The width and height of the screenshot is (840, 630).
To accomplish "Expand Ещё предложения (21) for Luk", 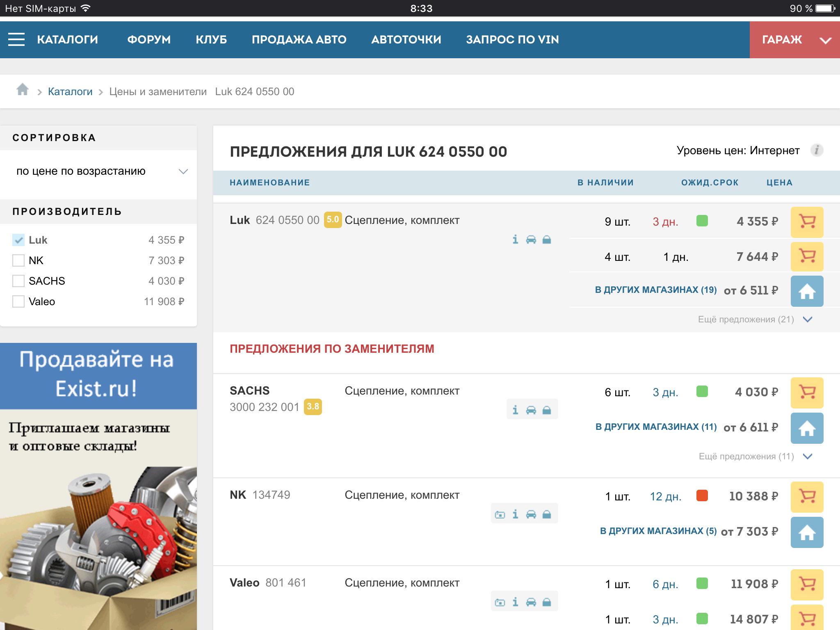I will tap(755, 320).
